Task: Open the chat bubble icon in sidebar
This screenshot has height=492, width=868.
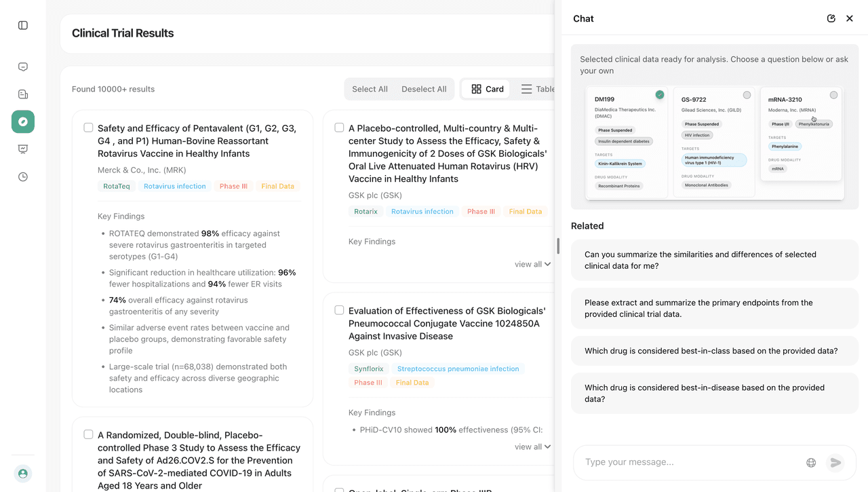Action: (22, 67)
